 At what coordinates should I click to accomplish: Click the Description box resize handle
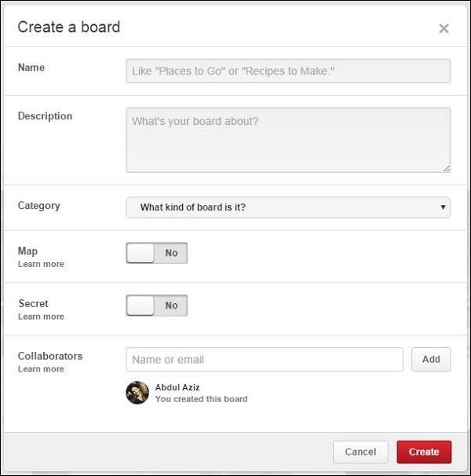(x=447, y=167)
